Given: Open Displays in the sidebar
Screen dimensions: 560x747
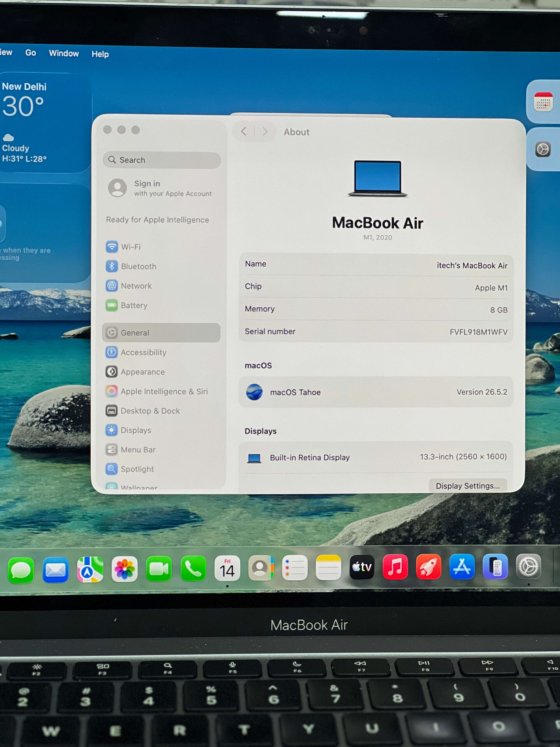Looking at the screenshot, I should point(161,431).
